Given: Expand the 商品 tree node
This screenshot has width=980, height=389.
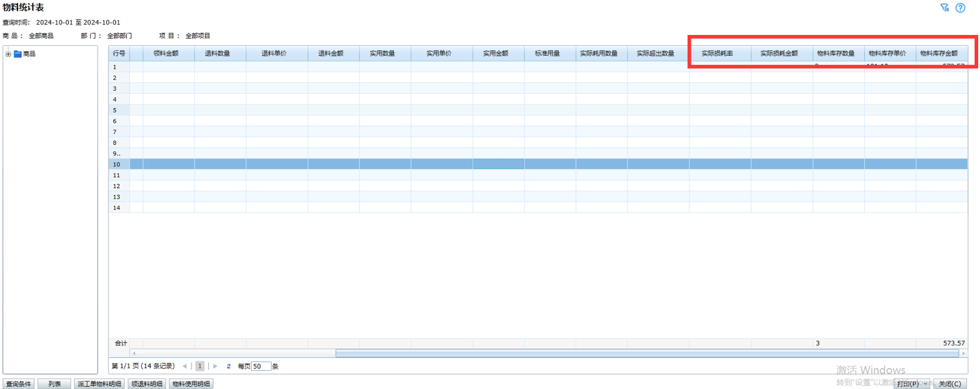Looking at the screenshot, I should (8, 54).
